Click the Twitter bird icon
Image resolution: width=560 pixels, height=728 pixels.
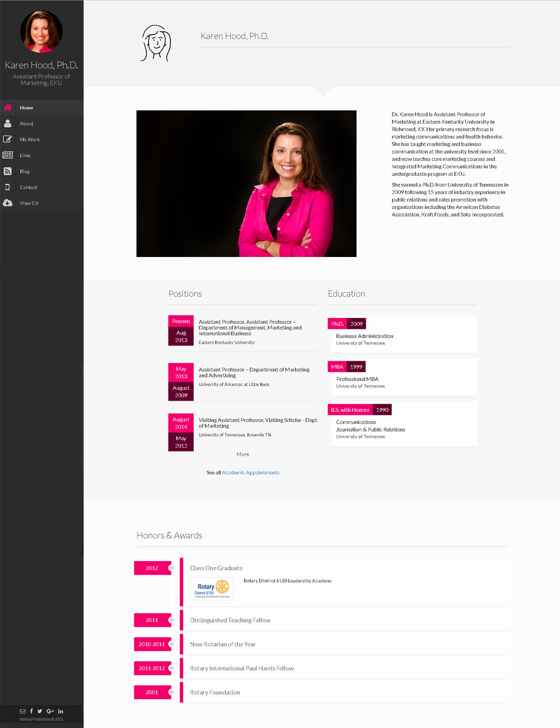click(x=40, y=711)
